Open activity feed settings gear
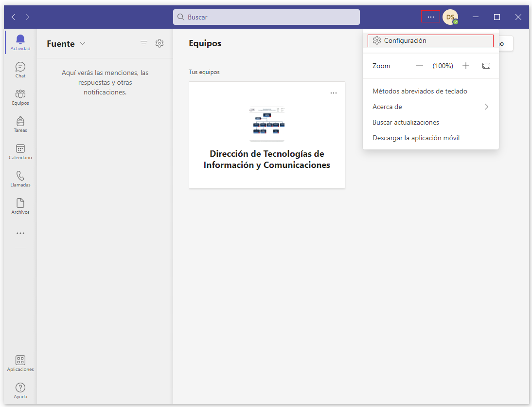The image size is (532, 407). point(160,43)
